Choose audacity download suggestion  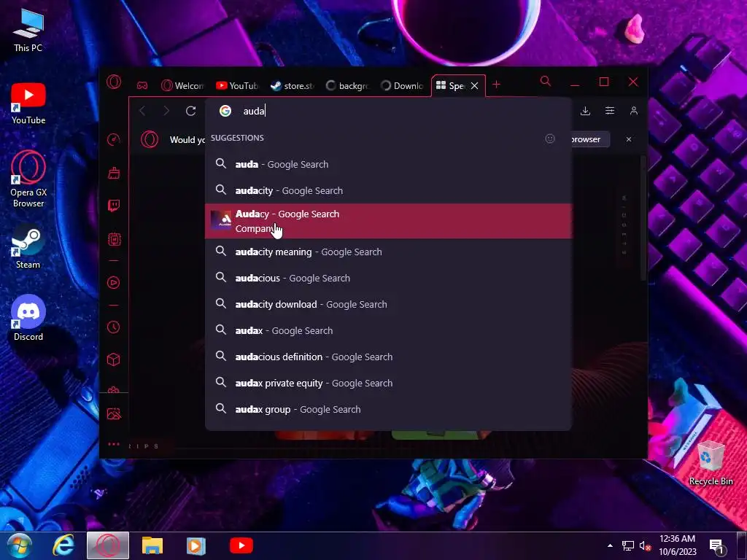coord(388,304)
